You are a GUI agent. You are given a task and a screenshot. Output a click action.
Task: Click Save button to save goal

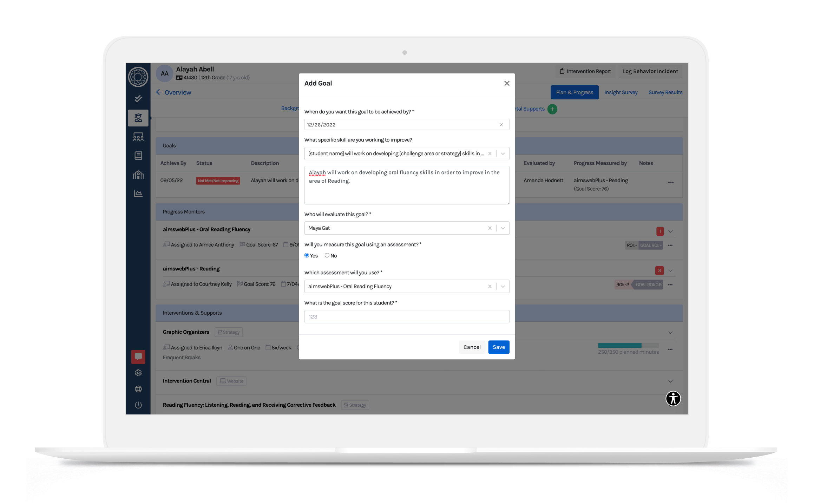pyautogui.click(x=498, y=347)
